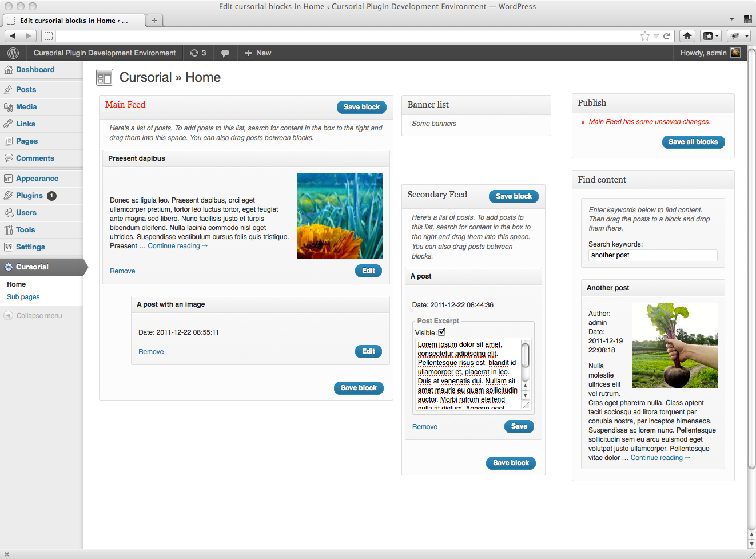Screen dimensions: 756x559
Task: Open the Howdy, admin account menu
Action: (710, 53)
